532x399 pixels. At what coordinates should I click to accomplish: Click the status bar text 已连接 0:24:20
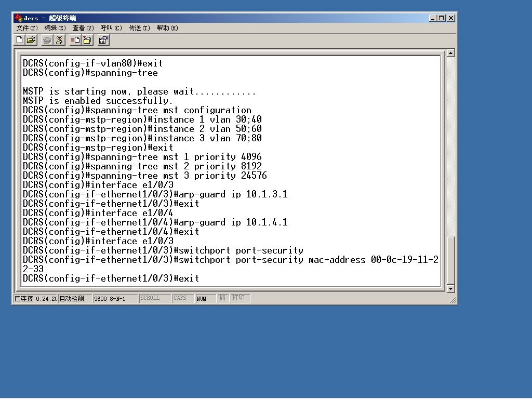35,299
